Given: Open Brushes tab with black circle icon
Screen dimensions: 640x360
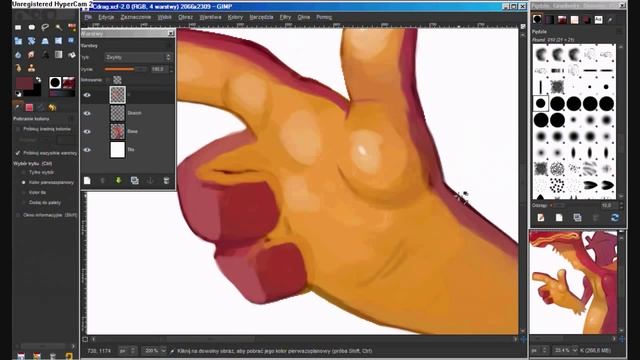Looking at the screenshot, I should pos(537,19).
